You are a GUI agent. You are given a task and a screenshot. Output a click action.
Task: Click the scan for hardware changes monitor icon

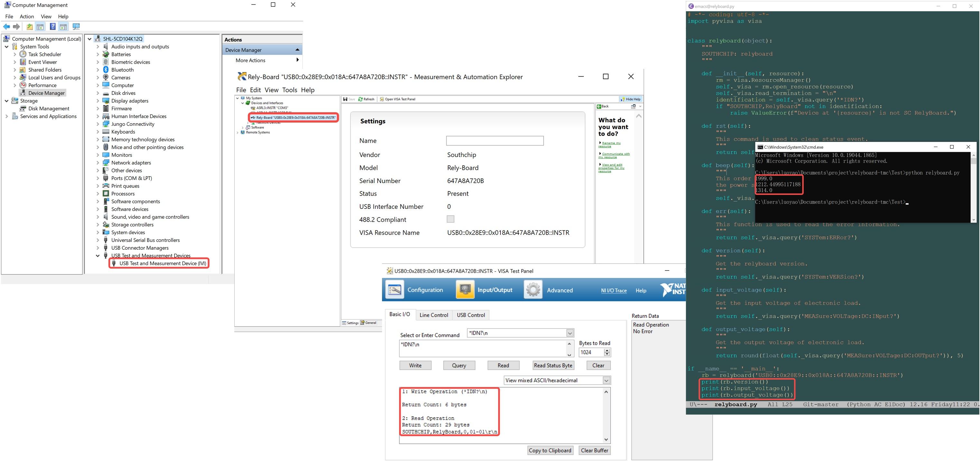coord(76,27)
